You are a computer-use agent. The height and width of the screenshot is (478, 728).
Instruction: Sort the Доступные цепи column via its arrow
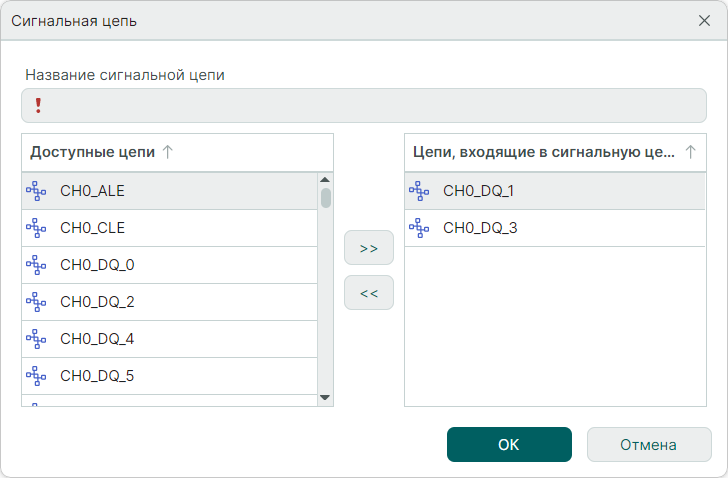point(168,152)
